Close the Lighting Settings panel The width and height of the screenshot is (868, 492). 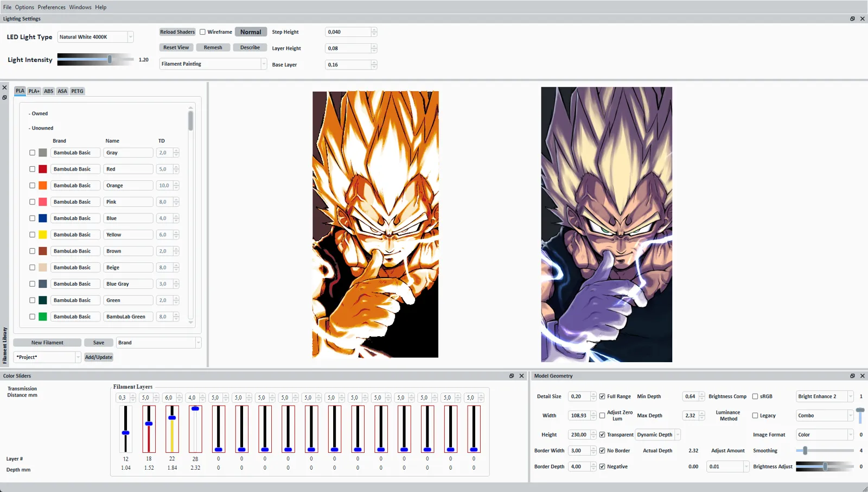pyautogui.click(x=863, y=18)
